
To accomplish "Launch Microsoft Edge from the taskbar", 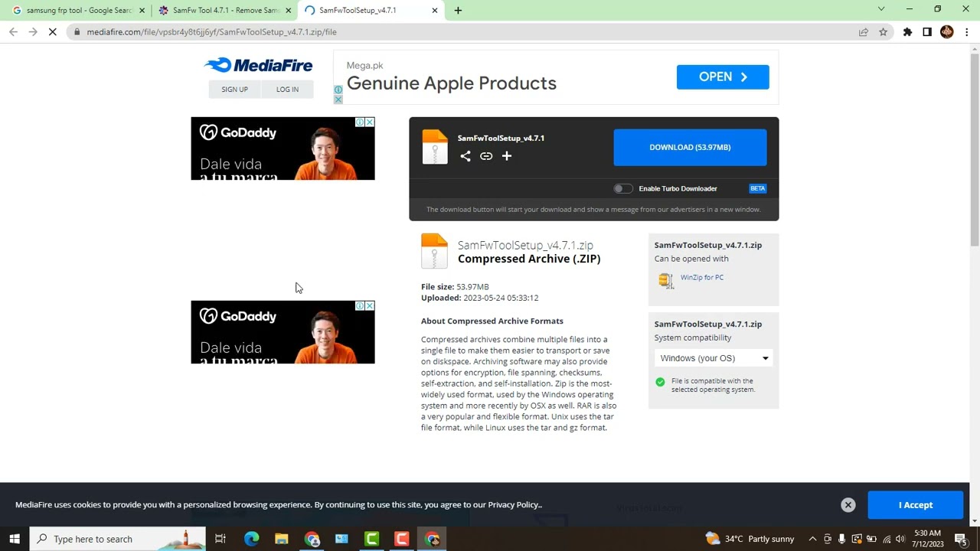I will click(x=251, y=539).
